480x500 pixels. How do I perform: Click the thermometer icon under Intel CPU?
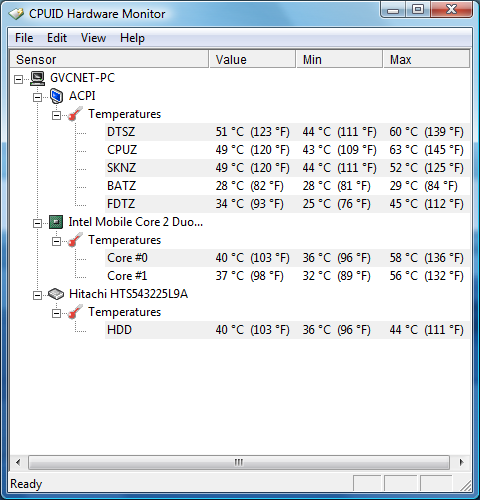75,240
